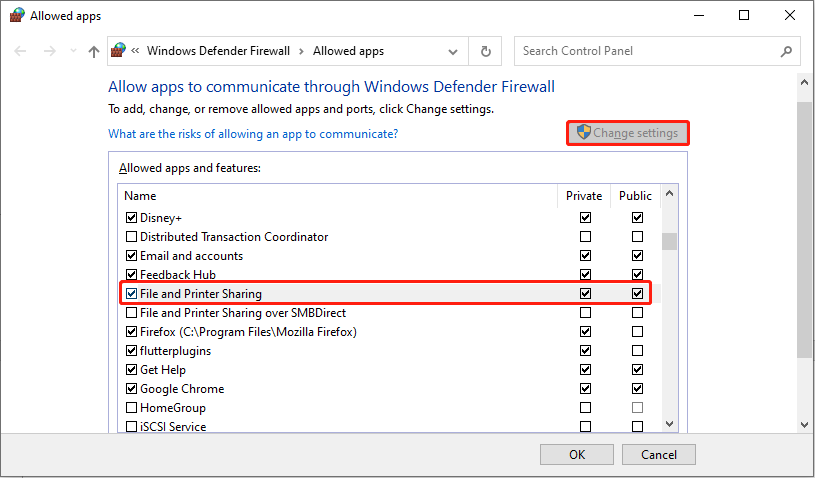This screenshot has height=478, width=815.
Task: Click the firewall icon in address bar
Action: tap(120, 51)
